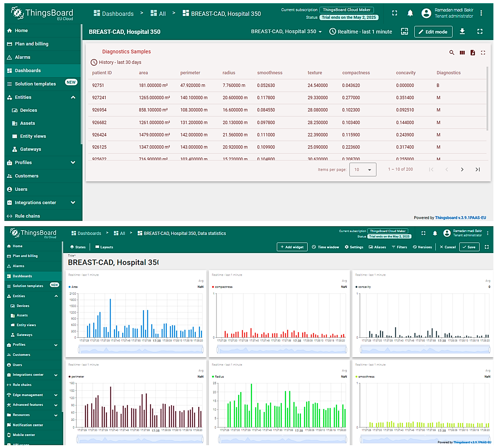
Task: Click All breadcrumb in top window
Action: point(158,14)
